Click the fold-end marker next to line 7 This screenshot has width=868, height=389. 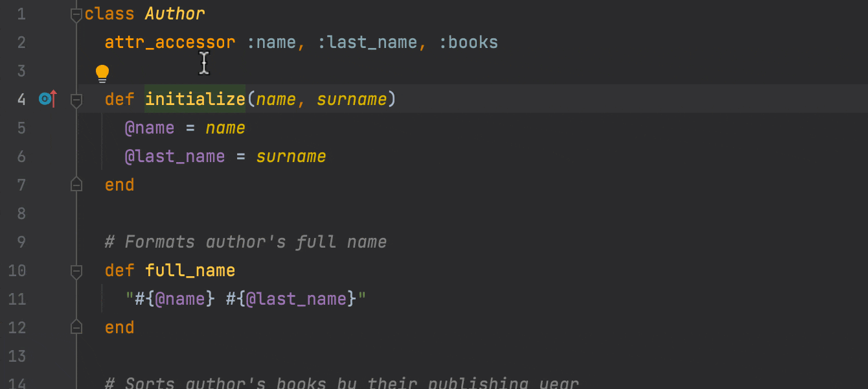pyautogui.click(x=76, y=184)
